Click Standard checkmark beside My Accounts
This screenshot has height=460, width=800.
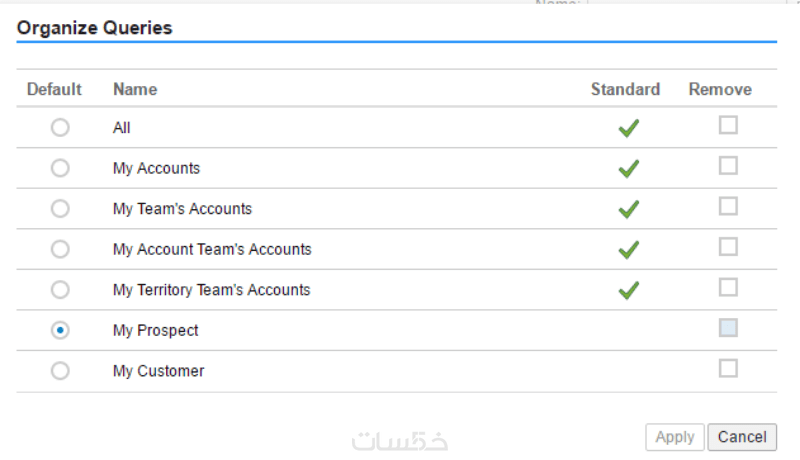coord(628,169)
